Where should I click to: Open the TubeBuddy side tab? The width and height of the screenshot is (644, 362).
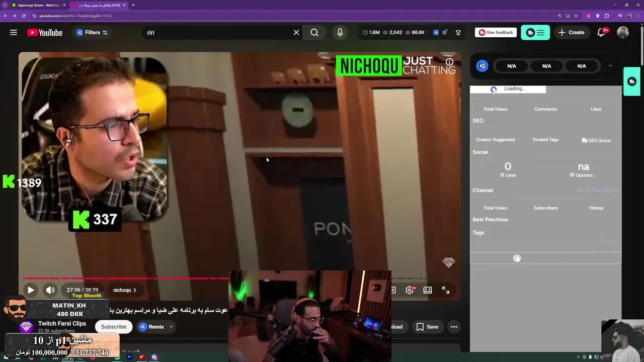[632, 81]
